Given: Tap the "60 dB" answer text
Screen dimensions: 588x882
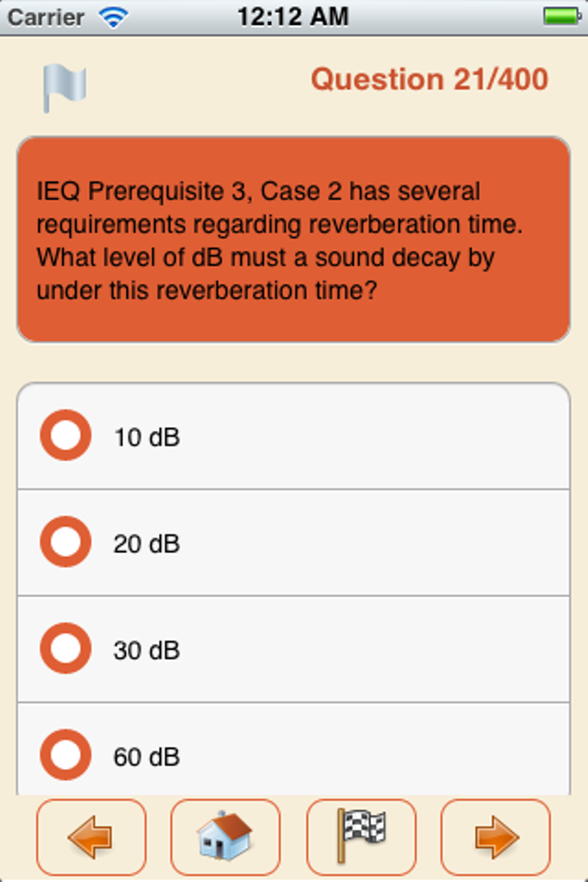Looking at the screenshot, I should (x=147, y=757).
